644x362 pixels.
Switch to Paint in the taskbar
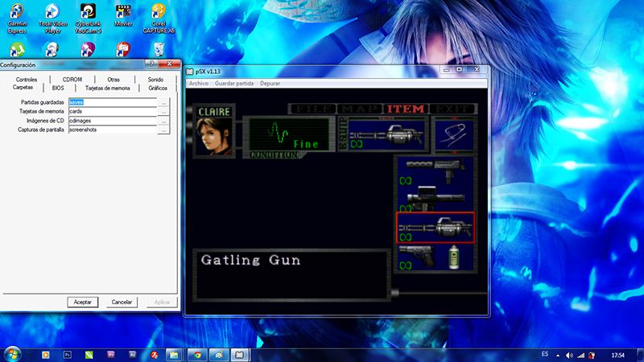(x=218, y=355)
